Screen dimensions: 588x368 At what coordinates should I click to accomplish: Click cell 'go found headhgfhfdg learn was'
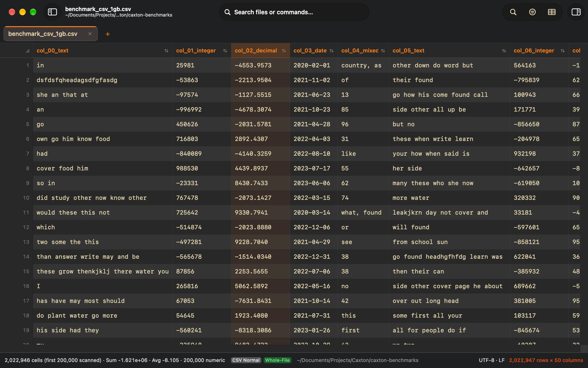[449, 256]
